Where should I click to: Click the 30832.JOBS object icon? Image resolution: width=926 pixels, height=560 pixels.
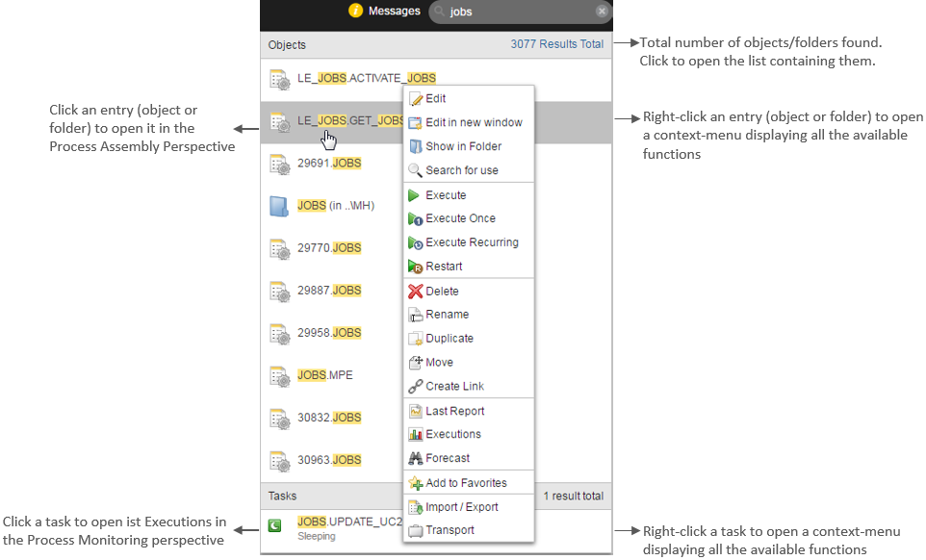coord(279,419)
